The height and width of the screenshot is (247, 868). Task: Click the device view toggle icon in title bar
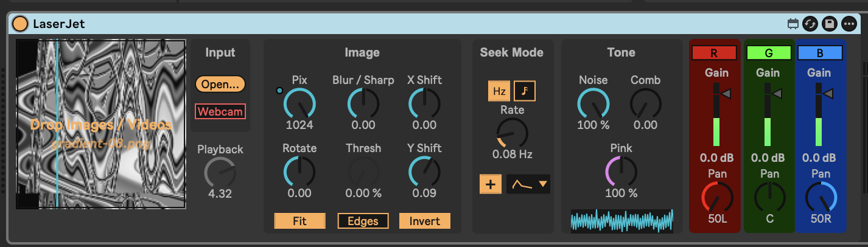[793, 24]
